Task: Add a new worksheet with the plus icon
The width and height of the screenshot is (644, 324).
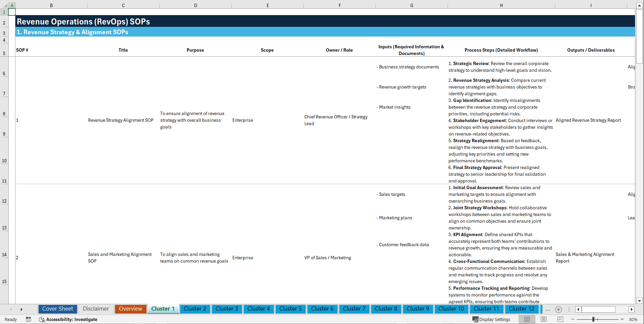Action: click(x=558, y=309)
